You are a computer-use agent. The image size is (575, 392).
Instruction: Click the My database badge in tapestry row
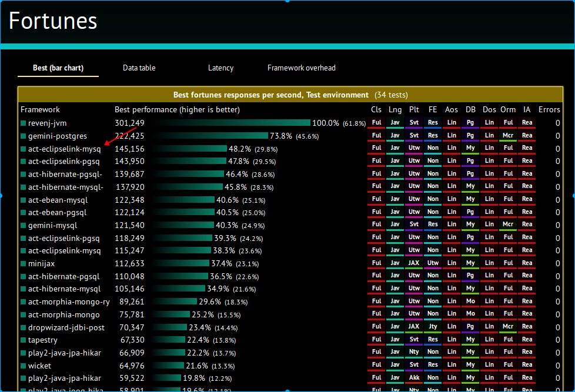(x=470, y=340)
